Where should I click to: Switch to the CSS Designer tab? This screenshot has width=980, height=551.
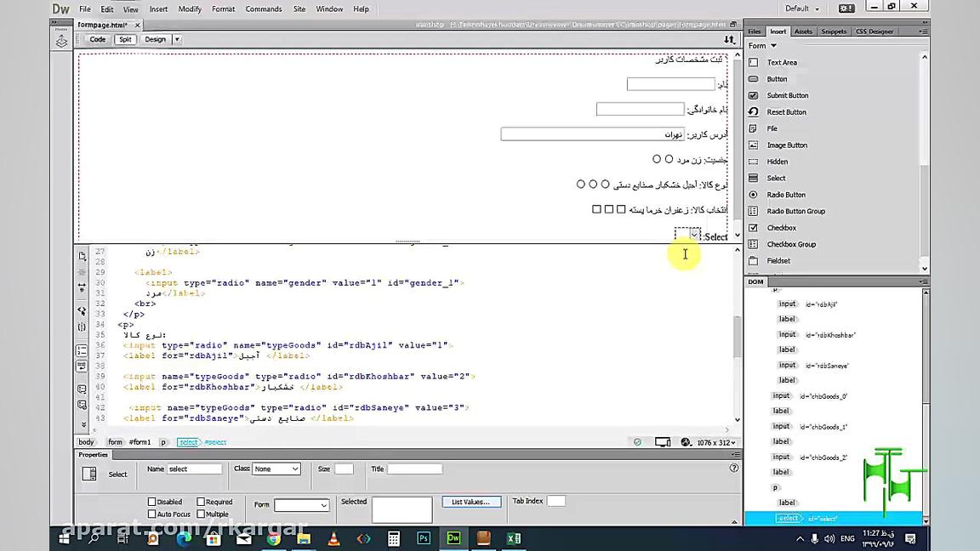(x=875, y=31)
